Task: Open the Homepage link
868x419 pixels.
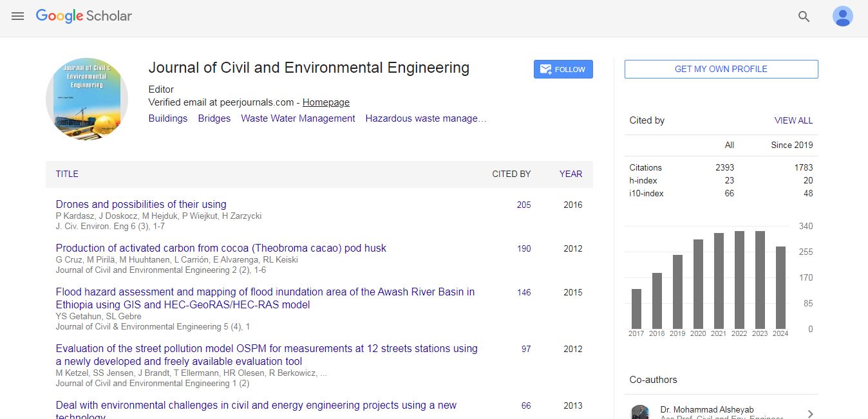Action: (x=326, y=102)
